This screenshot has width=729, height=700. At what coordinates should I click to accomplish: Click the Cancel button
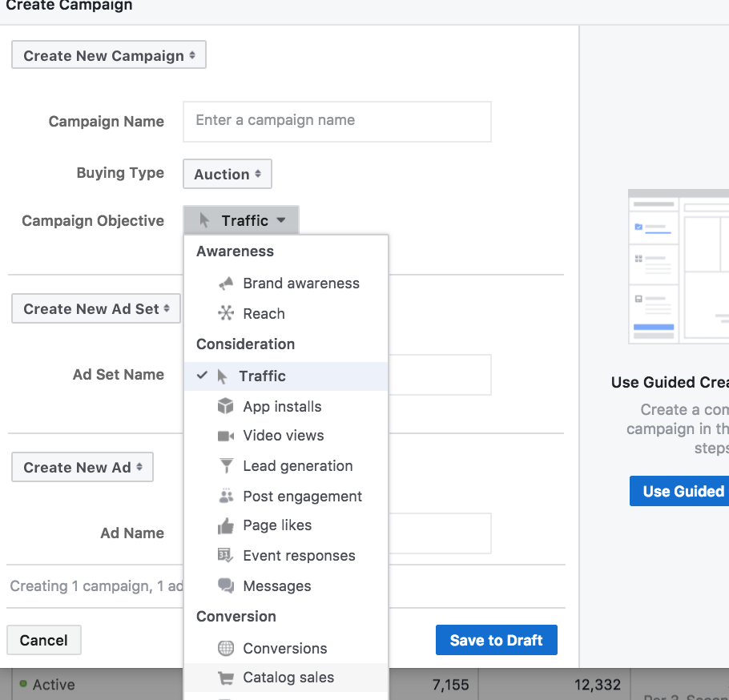44,640
